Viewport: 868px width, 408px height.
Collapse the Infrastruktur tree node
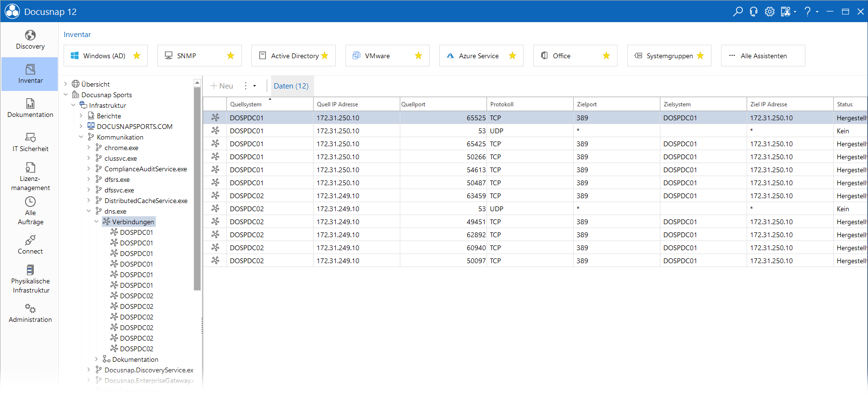(74, 105)
